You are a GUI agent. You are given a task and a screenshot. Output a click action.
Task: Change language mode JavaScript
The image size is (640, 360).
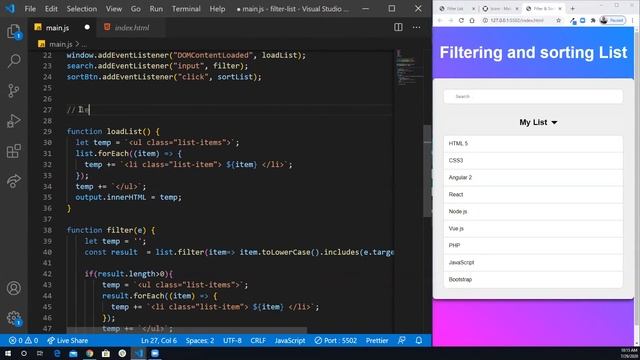click(290, 340)
